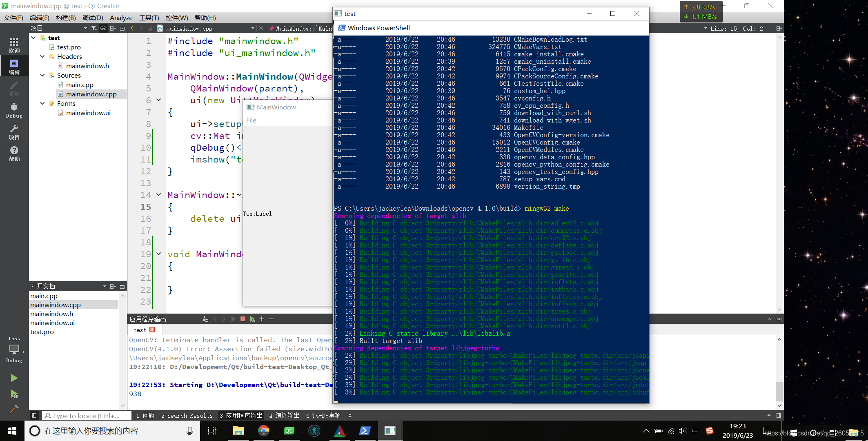Open PowerShell from taskbar

[365, 431]
